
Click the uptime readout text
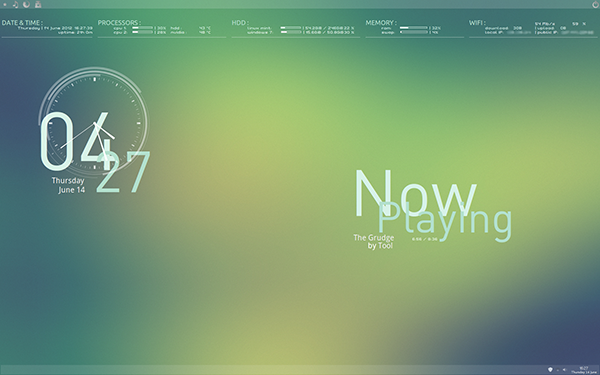[75, 33]
